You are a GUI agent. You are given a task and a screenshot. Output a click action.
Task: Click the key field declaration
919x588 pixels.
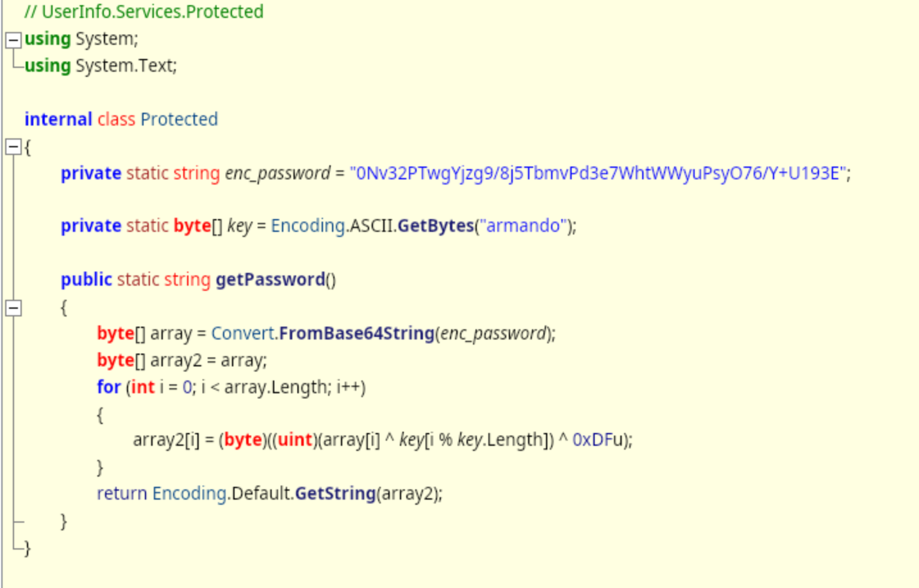click(x=240, y=226)
